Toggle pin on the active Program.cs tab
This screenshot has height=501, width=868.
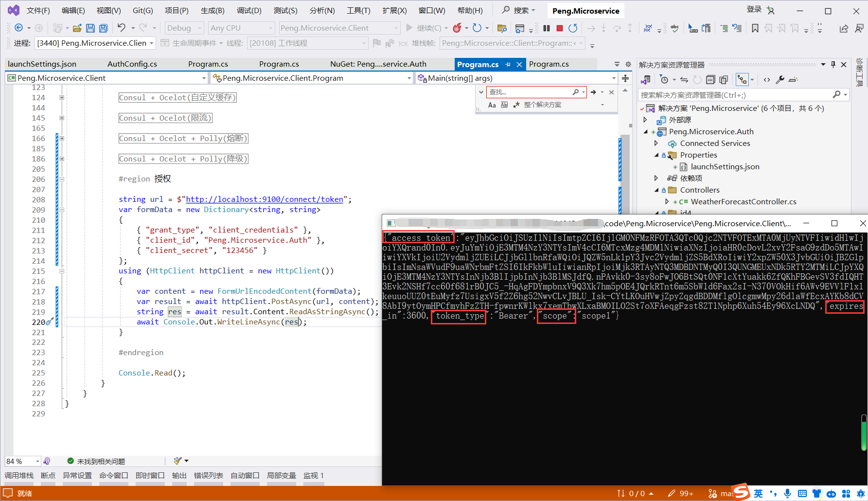click(508, 64)
